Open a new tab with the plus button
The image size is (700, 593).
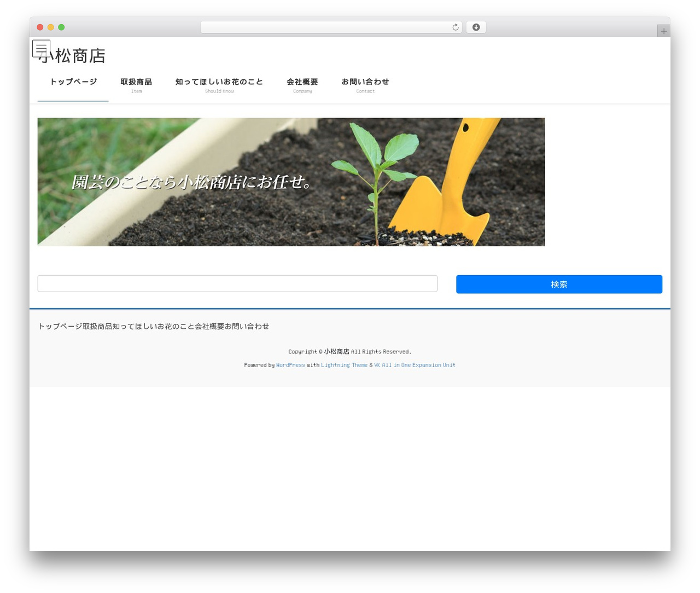pyautogui.click(x=663, y=31)
